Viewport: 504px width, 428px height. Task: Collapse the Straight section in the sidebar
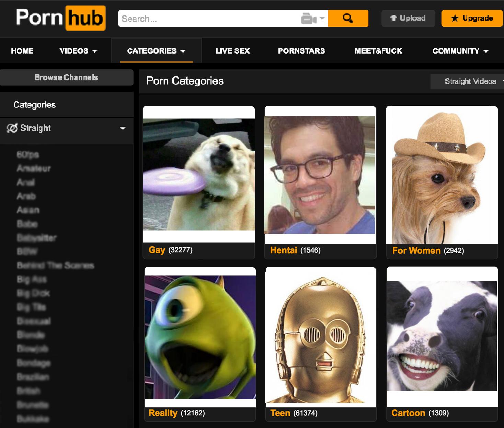pyautogui.click(x=123, y=128)
